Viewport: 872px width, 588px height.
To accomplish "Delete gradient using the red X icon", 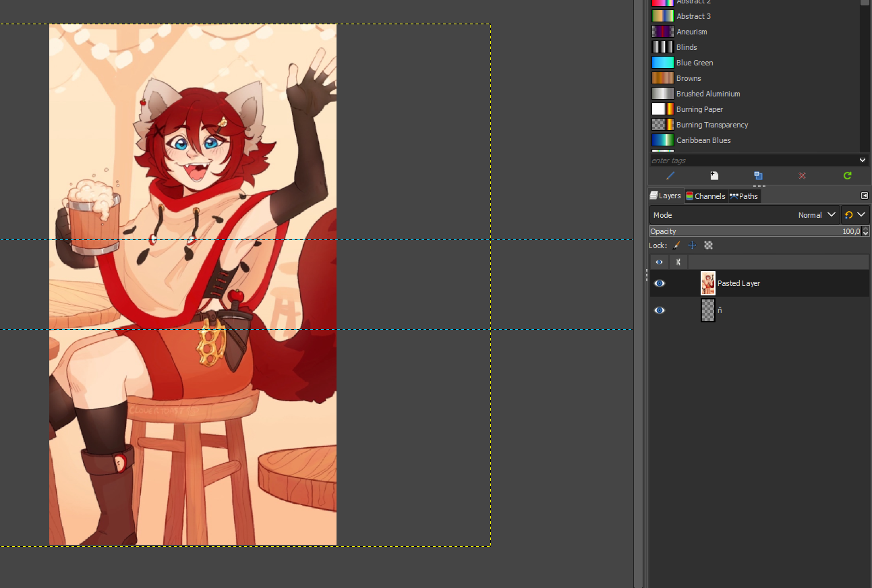I will [x=802, y=175].
